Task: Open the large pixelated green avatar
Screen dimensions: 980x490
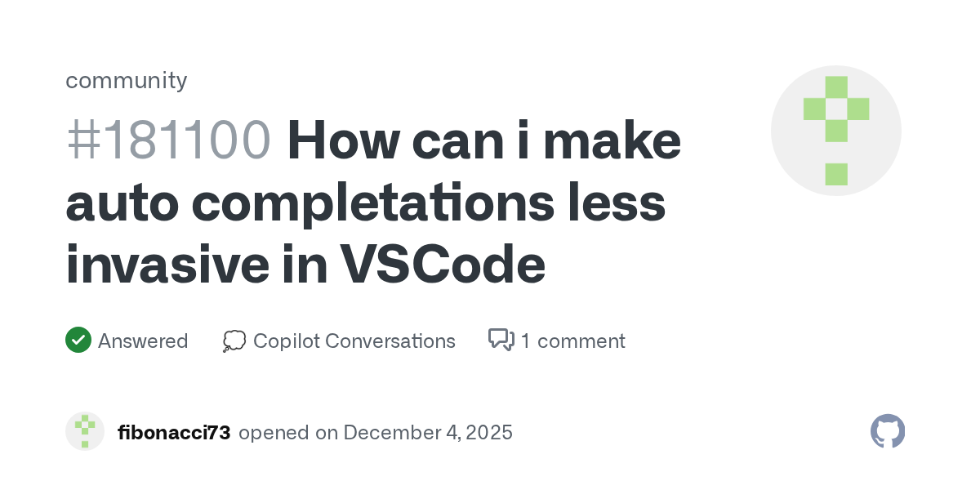Action: (x=835, y=131)
